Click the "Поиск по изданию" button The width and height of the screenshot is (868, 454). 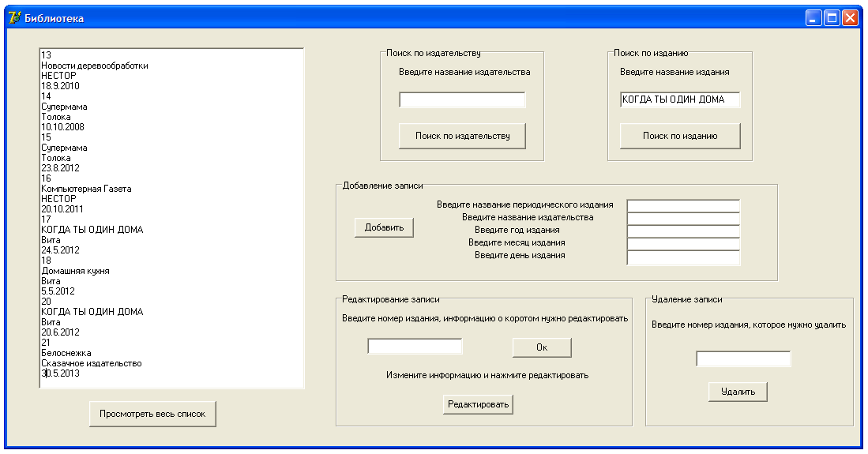point(680,136)
